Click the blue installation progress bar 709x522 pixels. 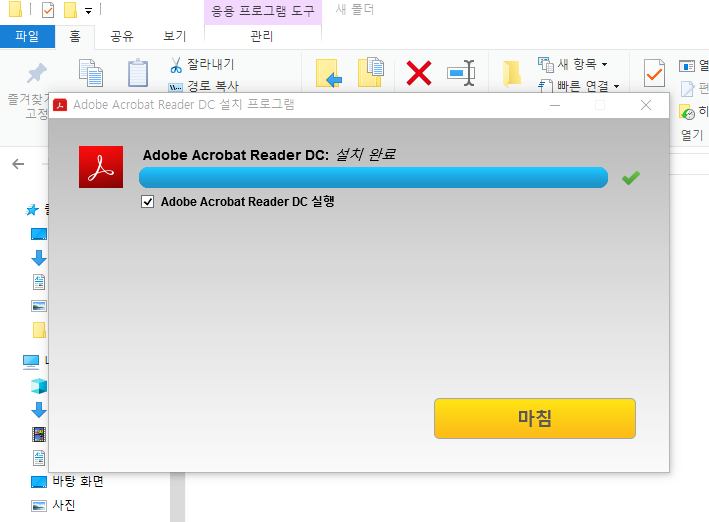[x=373, y=177]
